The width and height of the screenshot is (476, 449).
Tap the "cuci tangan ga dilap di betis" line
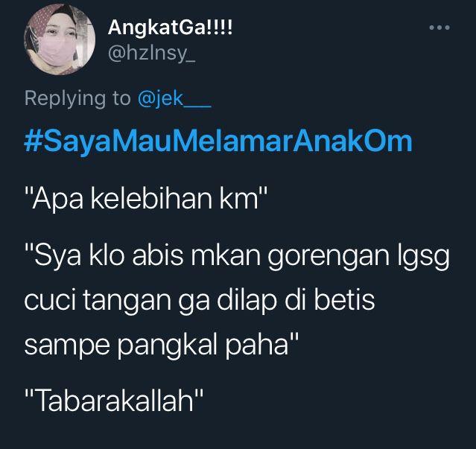click(x=200, y=300)
